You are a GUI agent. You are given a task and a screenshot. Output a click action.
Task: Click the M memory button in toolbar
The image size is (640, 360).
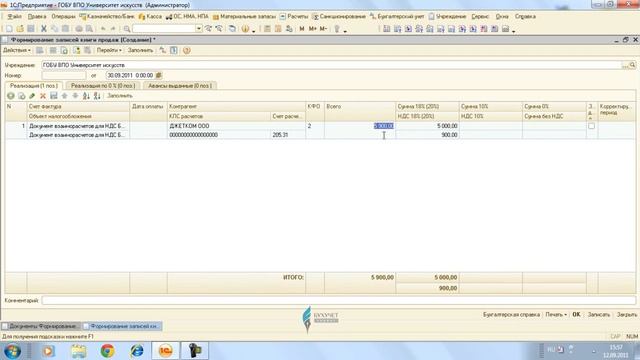coord(302,29)
